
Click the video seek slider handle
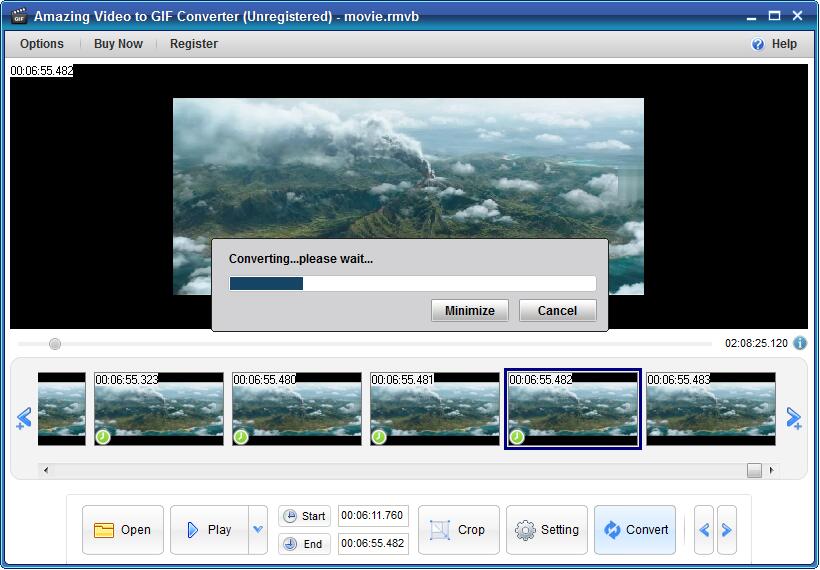tap(55, 344)
